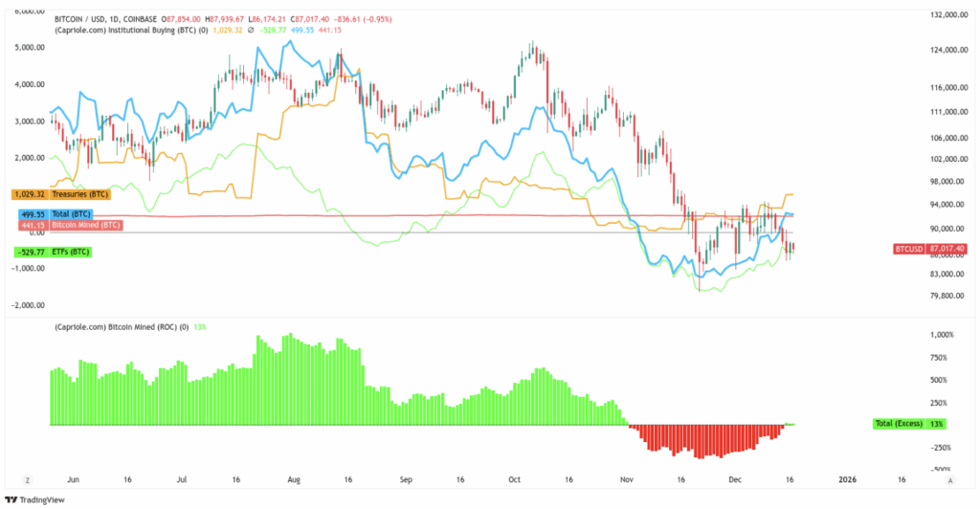The height and width of the screenshot is (509, 980).
Task: Click the Aug label on time axis
Action: pos(294,479)
